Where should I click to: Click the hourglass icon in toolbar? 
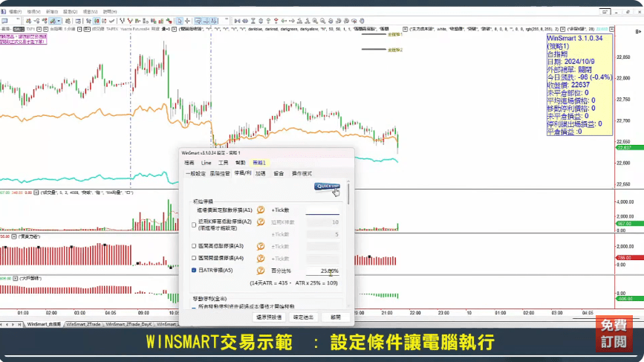253,21
